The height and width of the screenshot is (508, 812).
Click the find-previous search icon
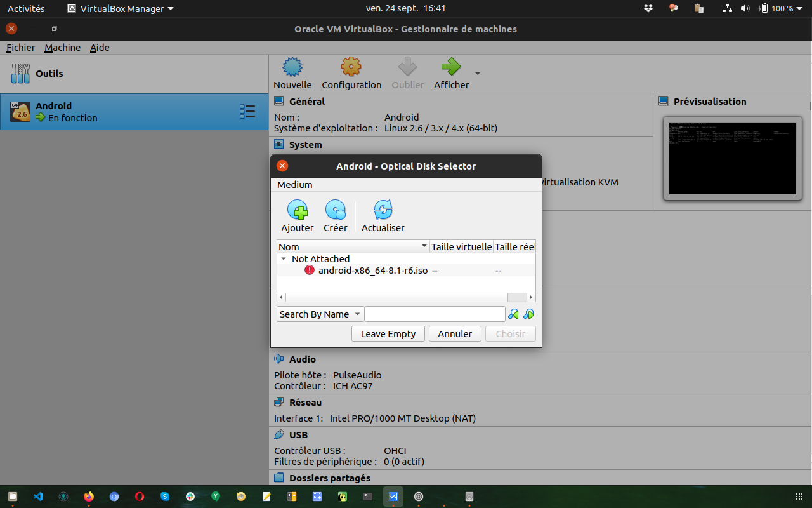(x=513, y=314)
